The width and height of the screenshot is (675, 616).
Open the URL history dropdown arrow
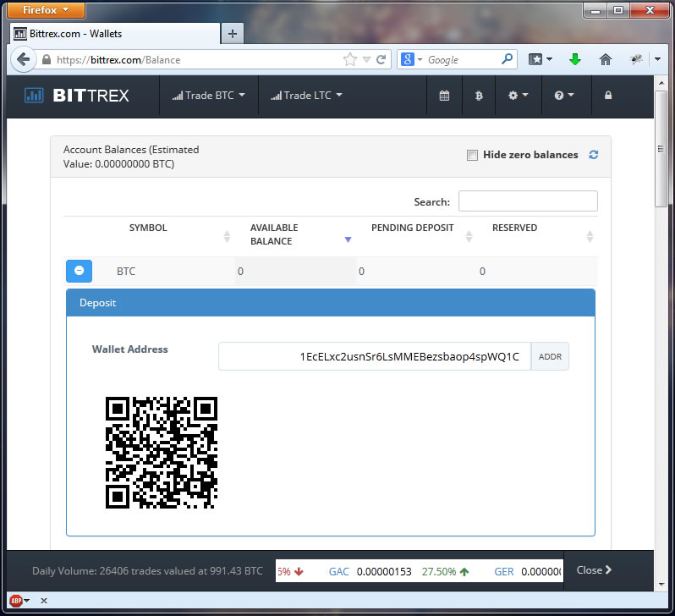[x=366, y=59]
